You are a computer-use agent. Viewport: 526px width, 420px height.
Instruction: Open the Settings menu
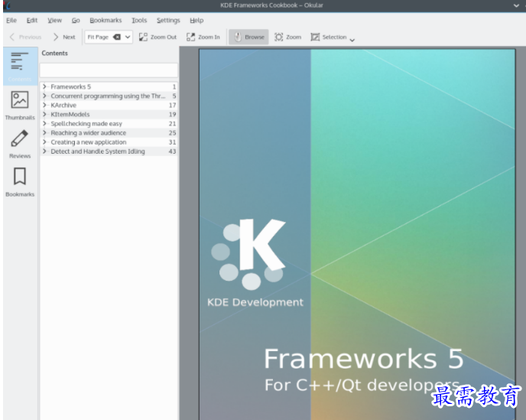168,21
